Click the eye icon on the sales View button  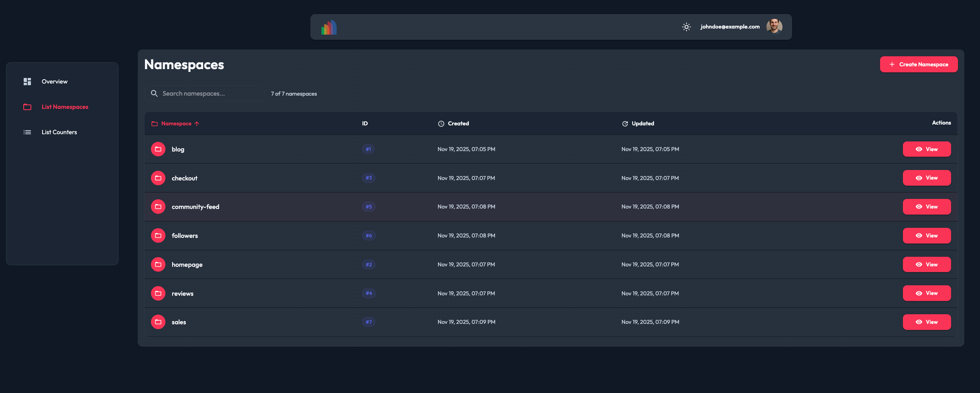click(x=920, y=322)
